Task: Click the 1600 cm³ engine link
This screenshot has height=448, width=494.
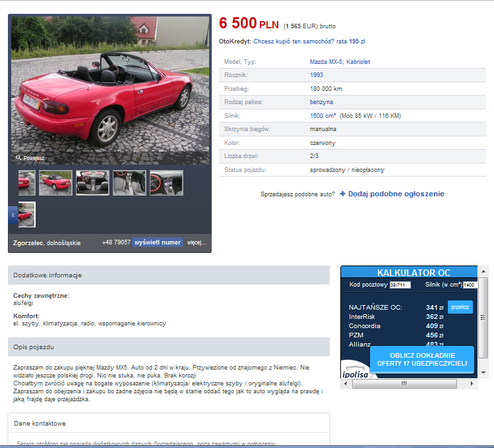Action: pos(323,116)
